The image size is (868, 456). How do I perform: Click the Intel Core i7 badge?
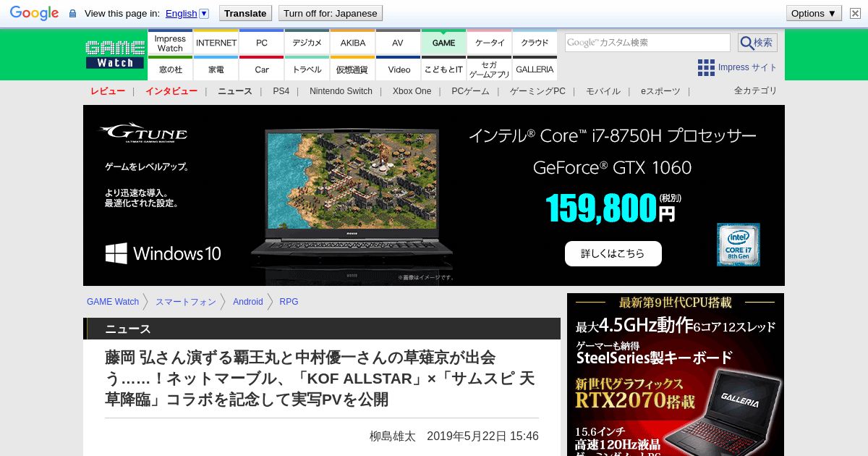coord(739,245)
